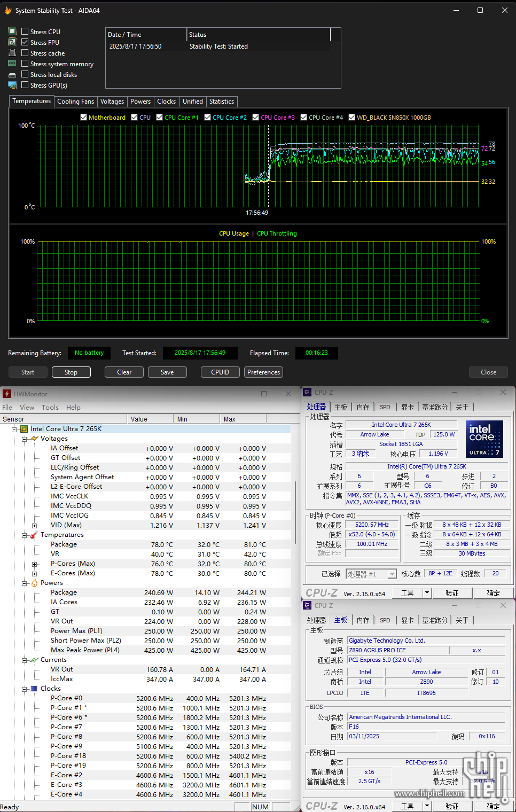The height and width of the screenshot is (812, 516).
Task: Click the Temperatures thermometer icon in HWMonitor
Action: 34,535
